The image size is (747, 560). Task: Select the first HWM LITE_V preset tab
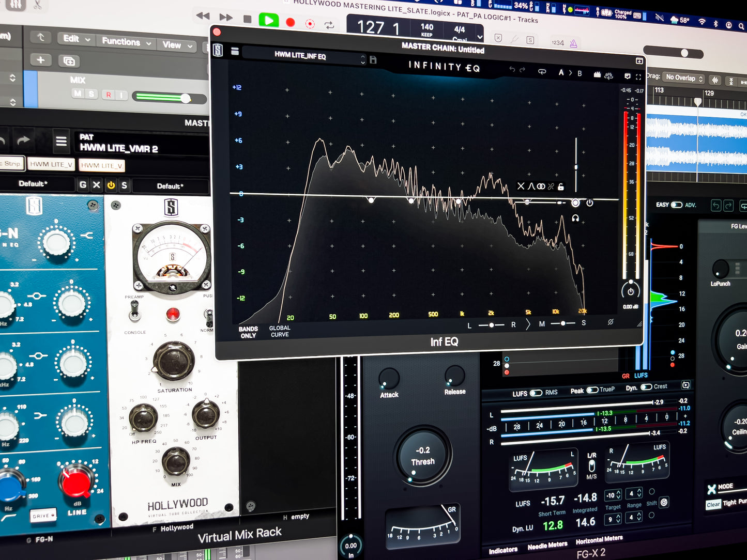coord(51,164)
